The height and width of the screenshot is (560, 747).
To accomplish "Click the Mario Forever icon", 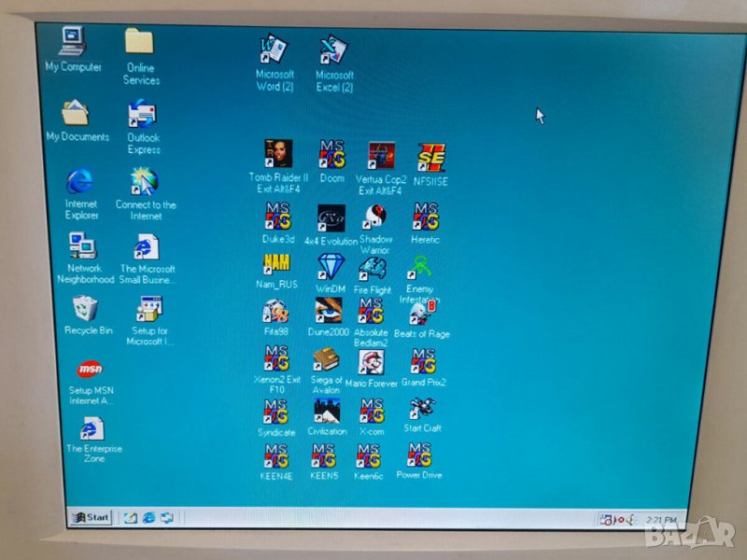I will coord(372,362).
